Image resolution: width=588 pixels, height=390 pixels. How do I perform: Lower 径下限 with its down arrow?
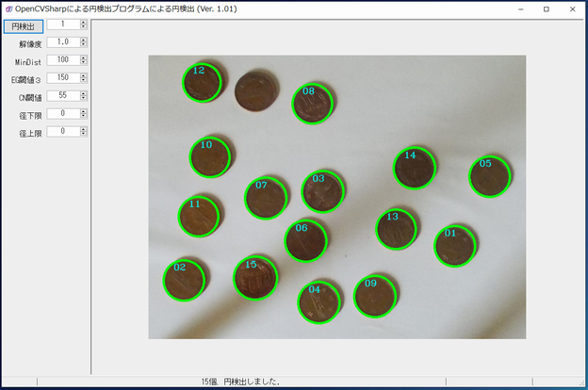click(x=83, y=116)
